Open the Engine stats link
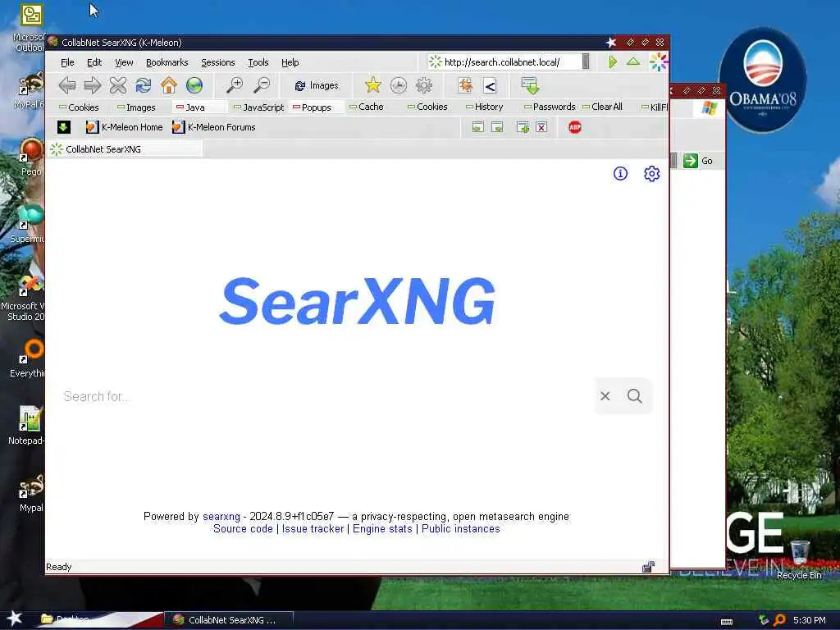The height and width of the screenshot is (630, 840). coord(382,529)
